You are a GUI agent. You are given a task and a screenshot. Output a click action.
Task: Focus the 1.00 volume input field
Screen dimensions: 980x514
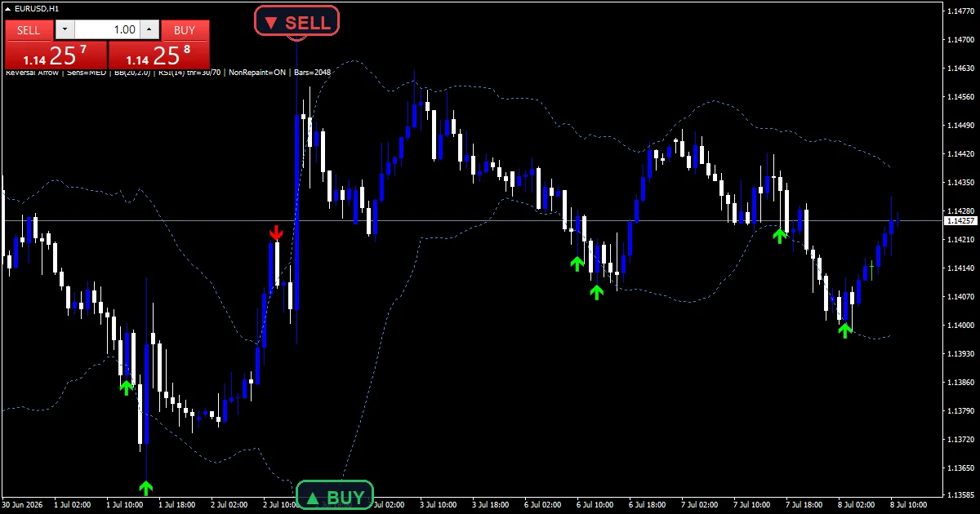pyautogui.click(x=107, y=30)
